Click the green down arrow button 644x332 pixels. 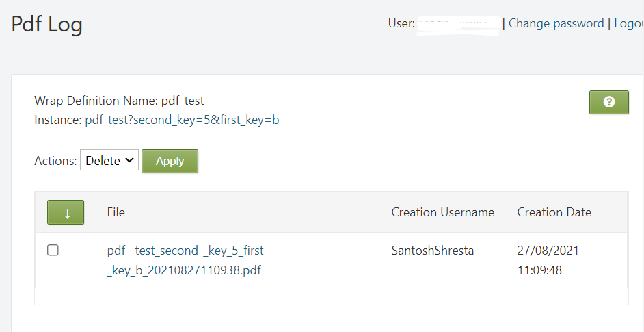click(x=66, y=212)
